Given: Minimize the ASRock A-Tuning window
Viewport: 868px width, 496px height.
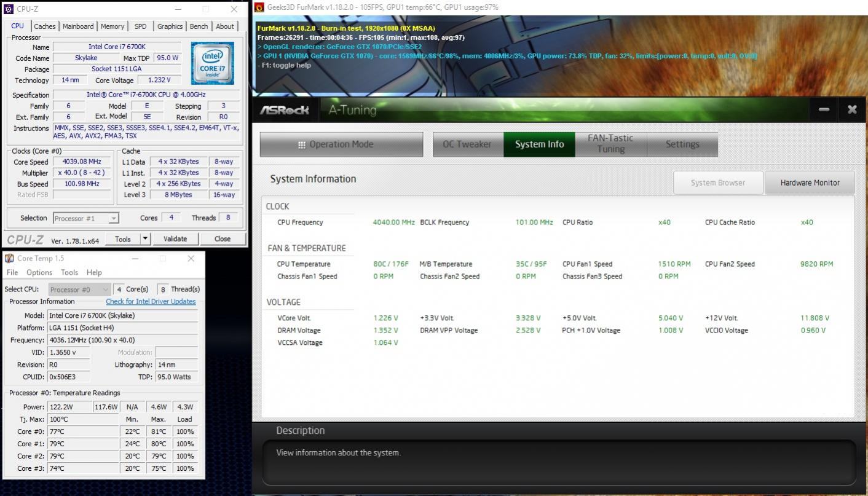Looking at the screenshot, I should [824, 109].
